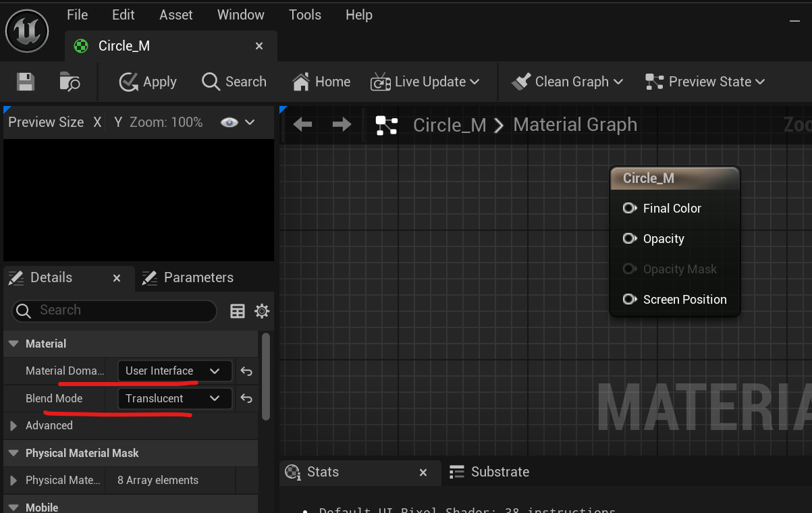The image size is (812, 513).
Task: Expand the preview view options chevron
Action: [x=250, y=122]
